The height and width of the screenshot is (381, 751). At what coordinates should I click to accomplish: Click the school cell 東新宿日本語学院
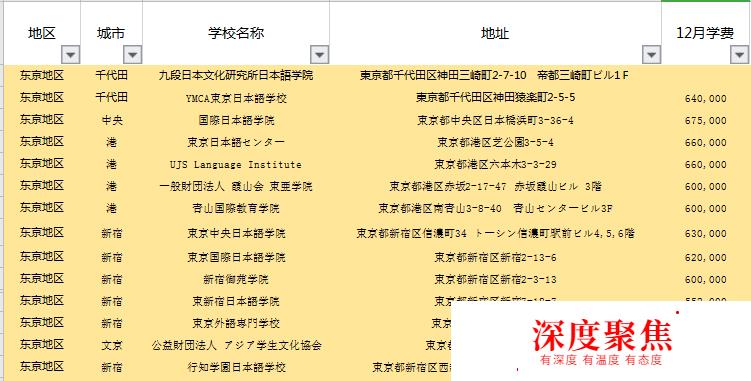236,301
